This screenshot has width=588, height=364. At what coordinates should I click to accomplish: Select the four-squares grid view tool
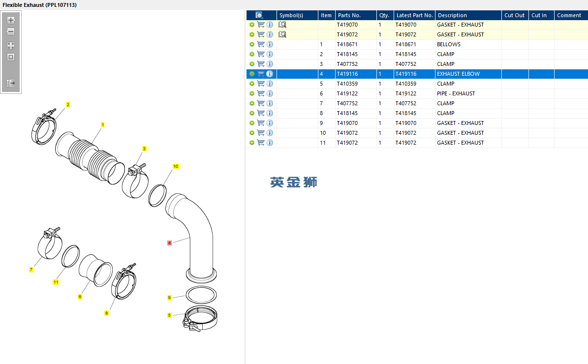tap(11, 46)
